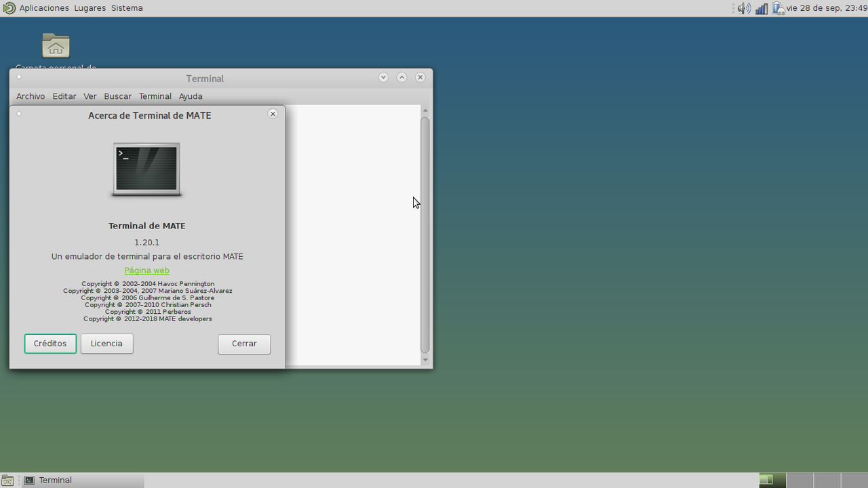868x488 pixels.
Task: Click the window menu dot on About dialog
Action: [19, 113]
